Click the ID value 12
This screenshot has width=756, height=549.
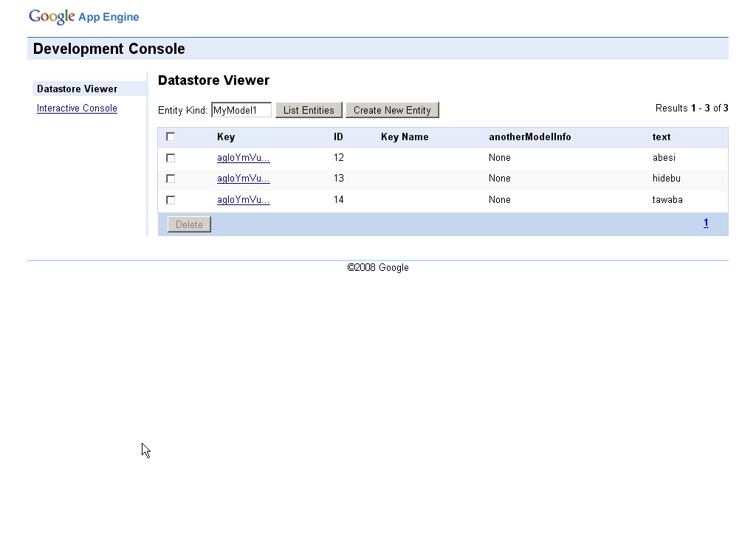pos(338,158)
